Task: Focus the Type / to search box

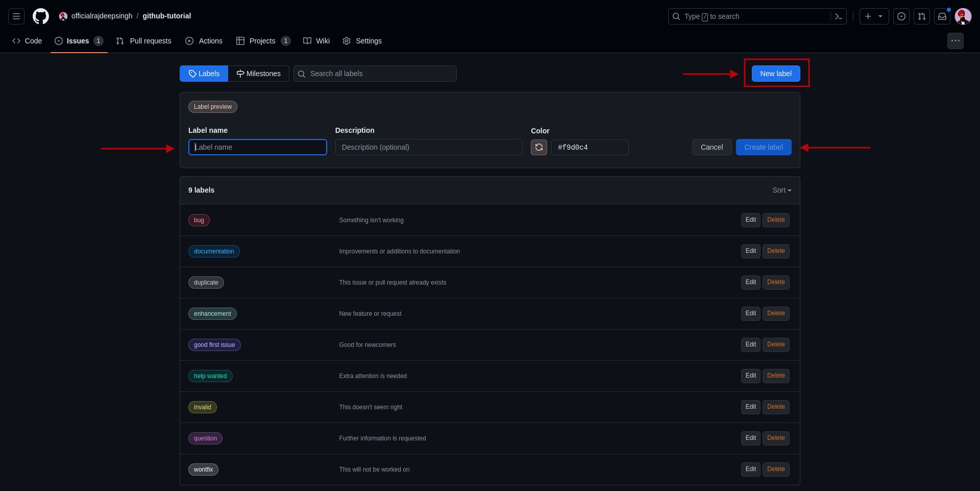Action: click(757, 16)
